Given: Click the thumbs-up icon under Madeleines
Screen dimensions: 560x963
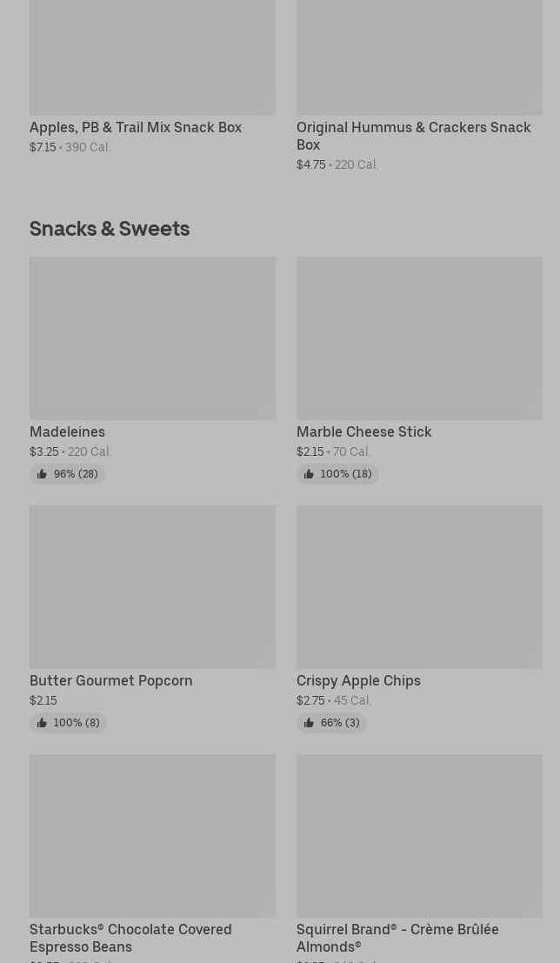Looking at the screenshot, I should click(x=42, y=474).
